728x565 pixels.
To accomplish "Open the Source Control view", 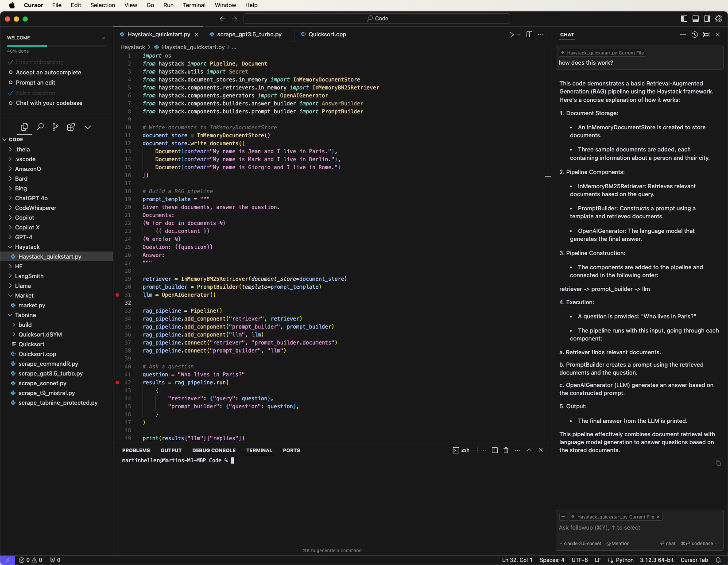I will click(x=55, y=127).
